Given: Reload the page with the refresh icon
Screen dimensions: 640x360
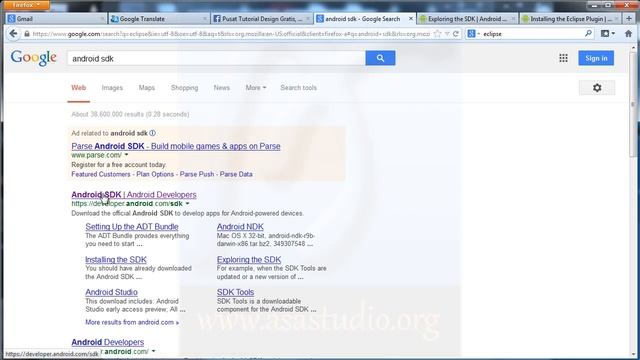Looking at the screenshot, I should 456,34.
